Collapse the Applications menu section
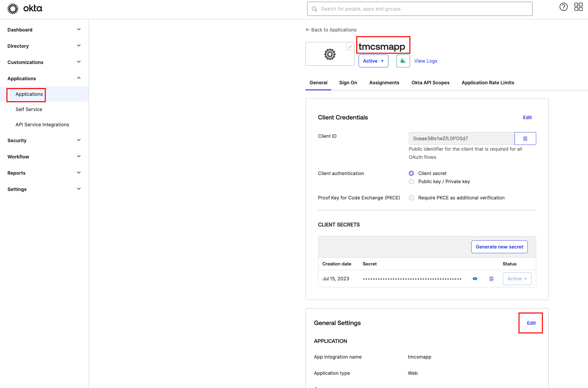 click(x=44, y=79)
